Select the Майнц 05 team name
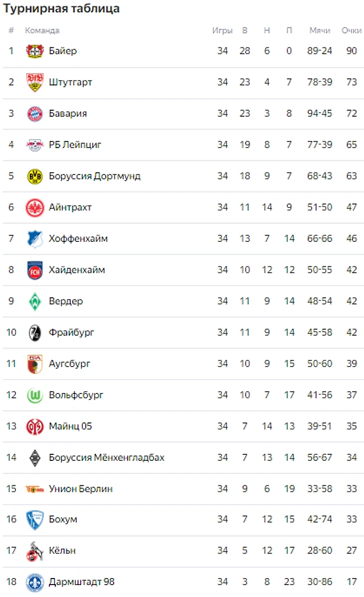This screenshot has width=364, height=597. [70, 426]
